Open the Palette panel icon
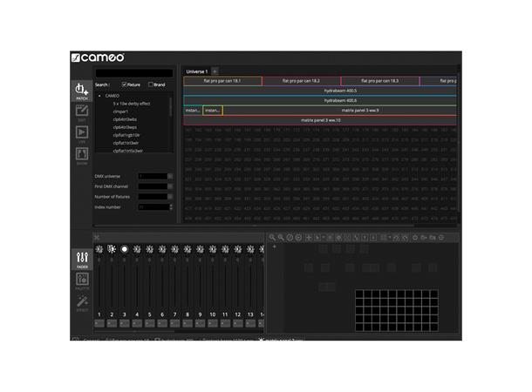The image size is (532, 392). [82, 280]
